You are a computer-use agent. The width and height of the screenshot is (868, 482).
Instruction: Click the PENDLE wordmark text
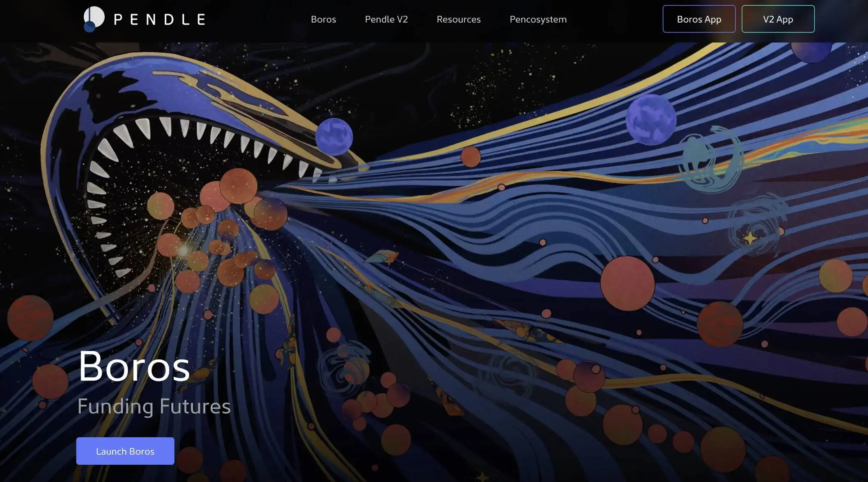tap(159, 19)
